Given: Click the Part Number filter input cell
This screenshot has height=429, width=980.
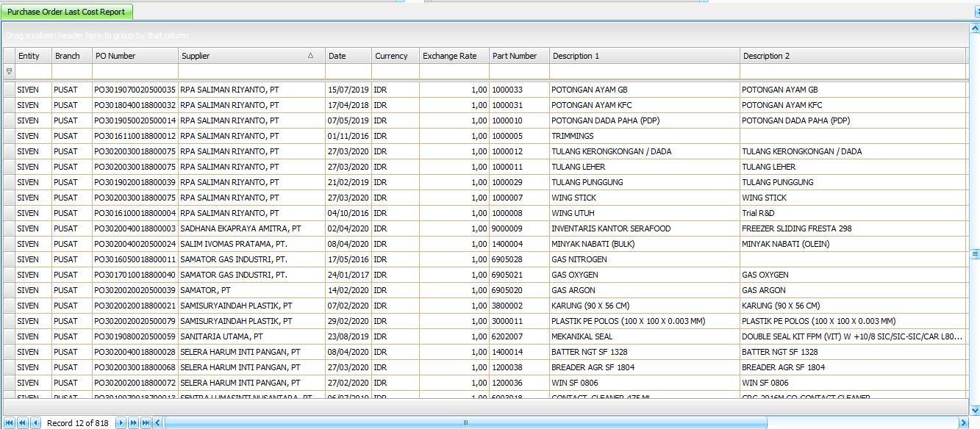Looking at the screenshot, I should [519, 71].
